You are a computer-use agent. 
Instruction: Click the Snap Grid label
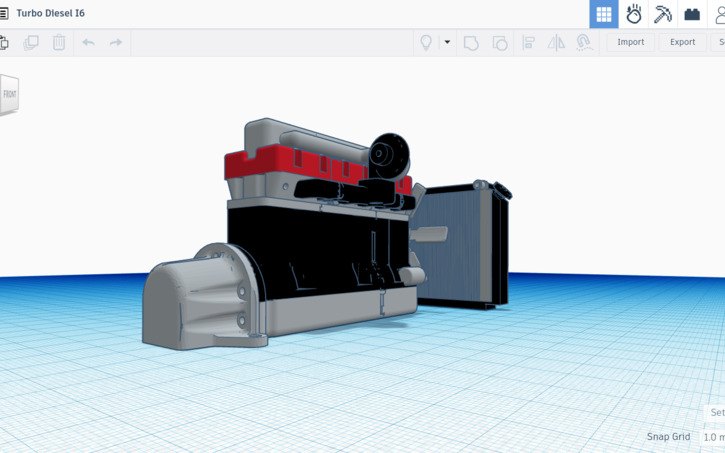tap(668, 437)
